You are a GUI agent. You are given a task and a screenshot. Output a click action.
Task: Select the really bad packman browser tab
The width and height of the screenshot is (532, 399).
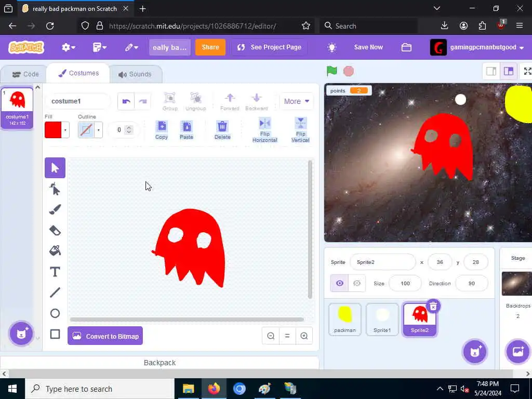click(x=74, y=8)
